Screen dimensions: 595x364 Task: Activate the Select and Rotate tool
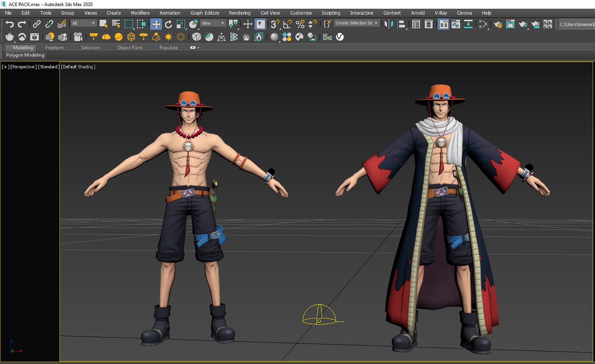click(x=168, y=24)
